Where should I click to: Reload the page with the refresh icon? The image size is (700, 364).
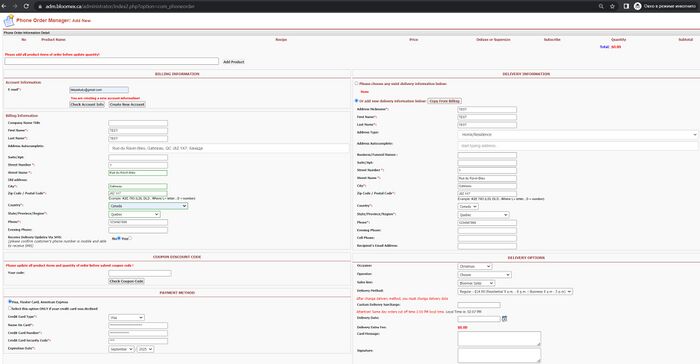coord(26,6)
